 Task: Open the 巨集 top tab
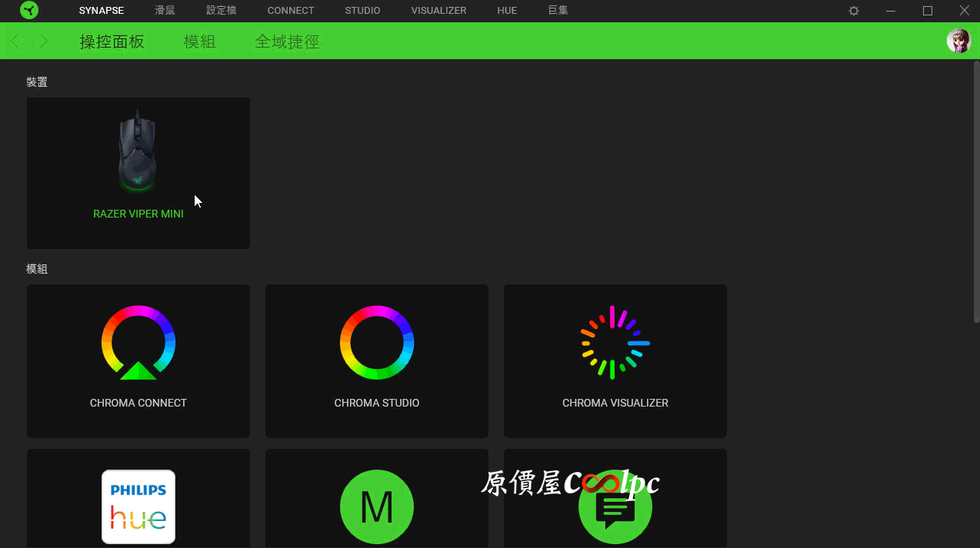click(558, 11)
